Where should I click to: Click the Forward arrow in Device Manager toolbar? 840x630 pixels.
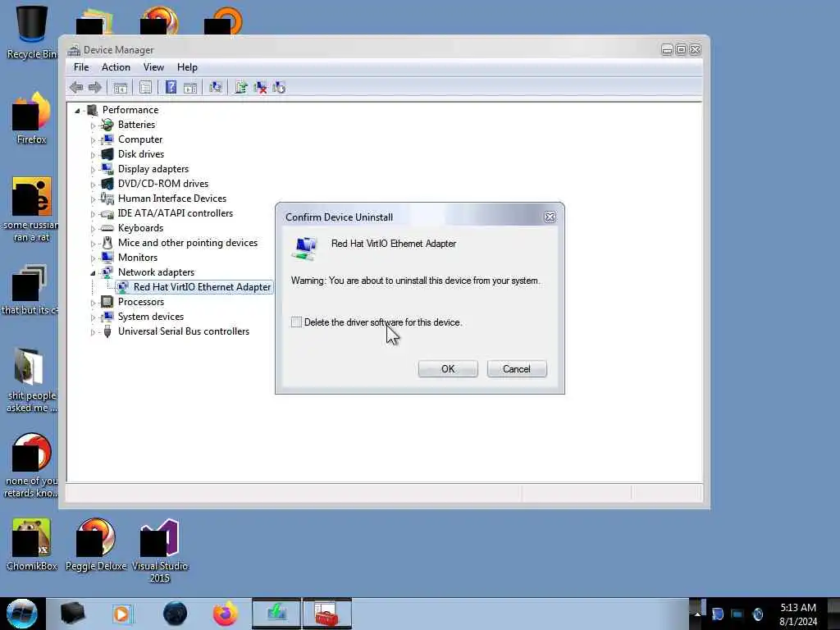point(95,87)
